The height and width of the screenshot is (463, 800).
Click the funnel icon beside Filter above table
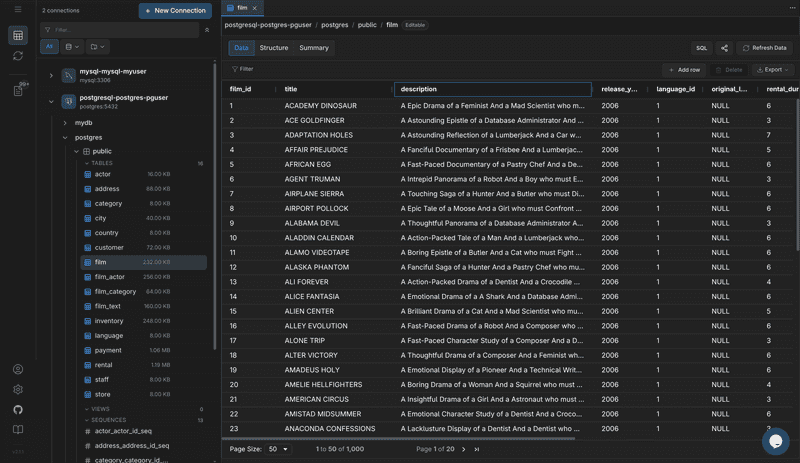point(235,69)
